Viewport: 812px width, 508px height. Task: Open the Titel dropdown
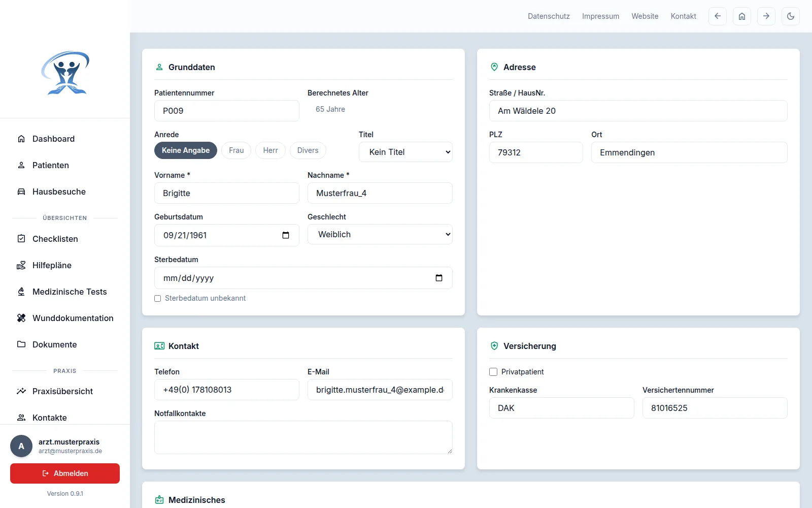405,152
